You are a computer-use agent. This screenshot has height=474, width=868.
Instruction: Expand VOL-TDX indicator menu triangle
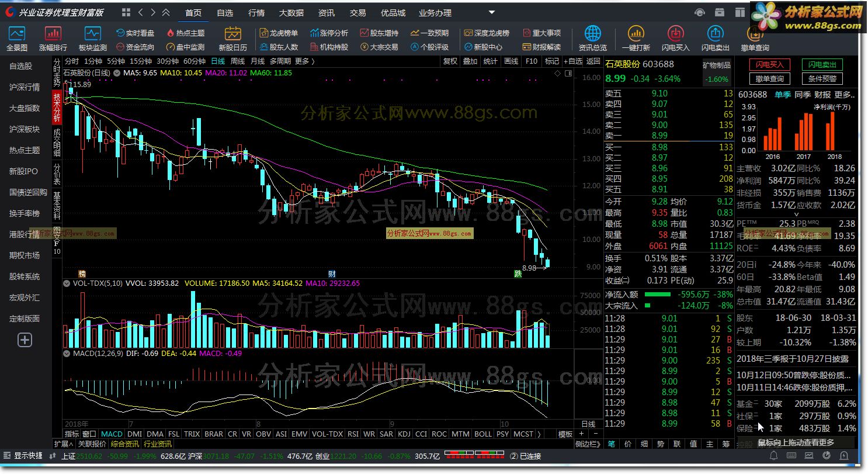click(68, 283)
